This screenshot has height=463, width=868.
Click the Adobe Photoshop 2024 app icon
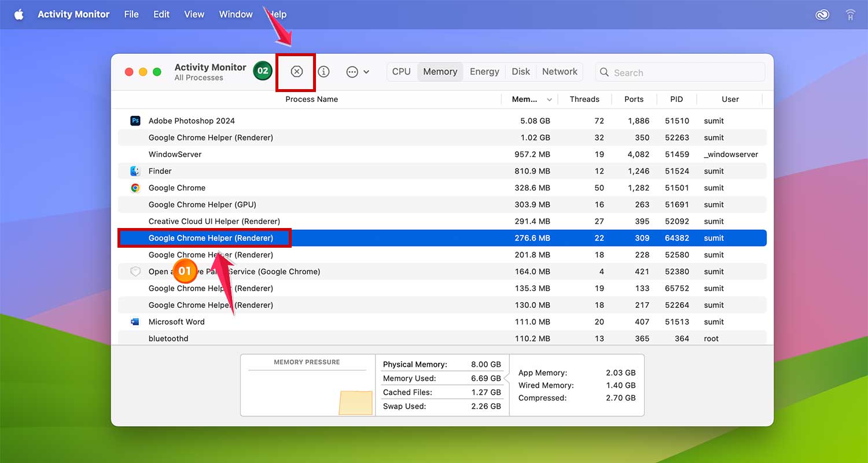(x=135, y=120)
